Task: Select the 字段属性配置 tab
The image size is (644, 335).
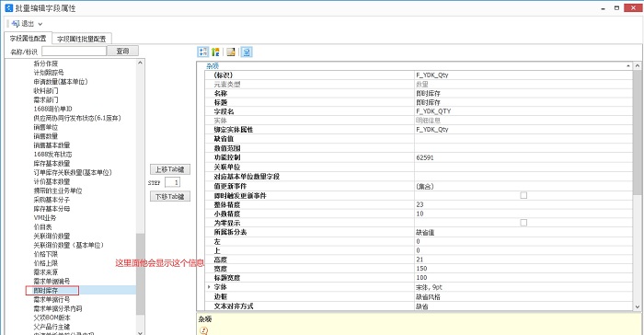Action: [28, 39]
